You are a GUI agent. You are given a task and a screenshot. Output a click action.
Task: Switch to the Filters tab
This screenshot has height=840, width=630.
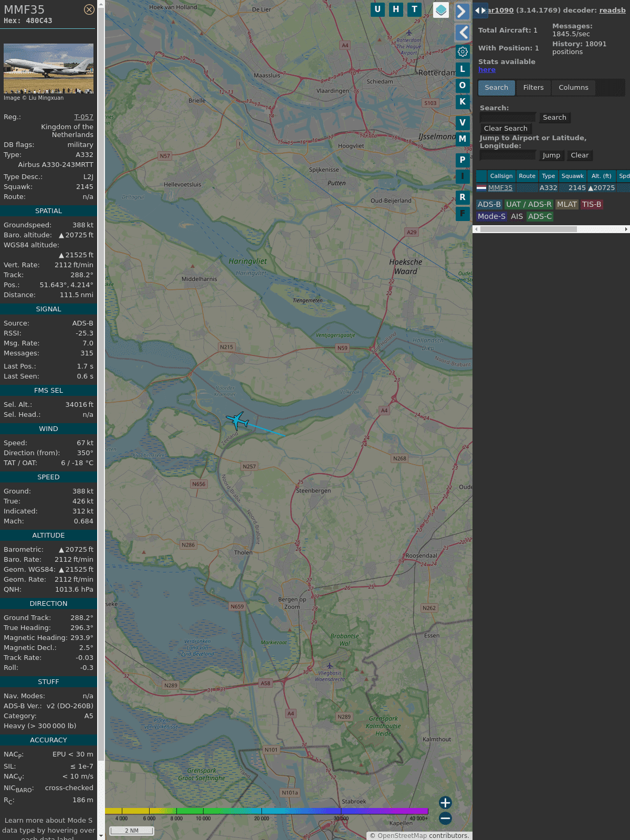[x=533, y=88]
